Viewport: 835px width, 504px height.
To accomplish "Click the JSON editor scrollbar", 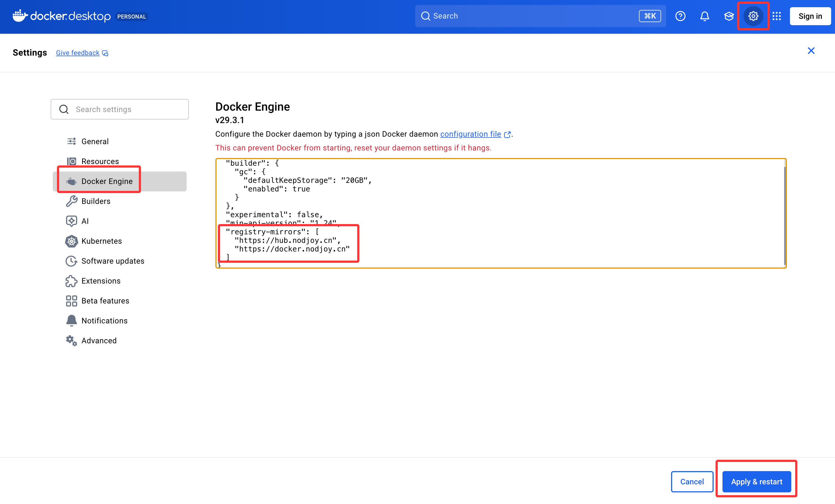I will (784, 215).
